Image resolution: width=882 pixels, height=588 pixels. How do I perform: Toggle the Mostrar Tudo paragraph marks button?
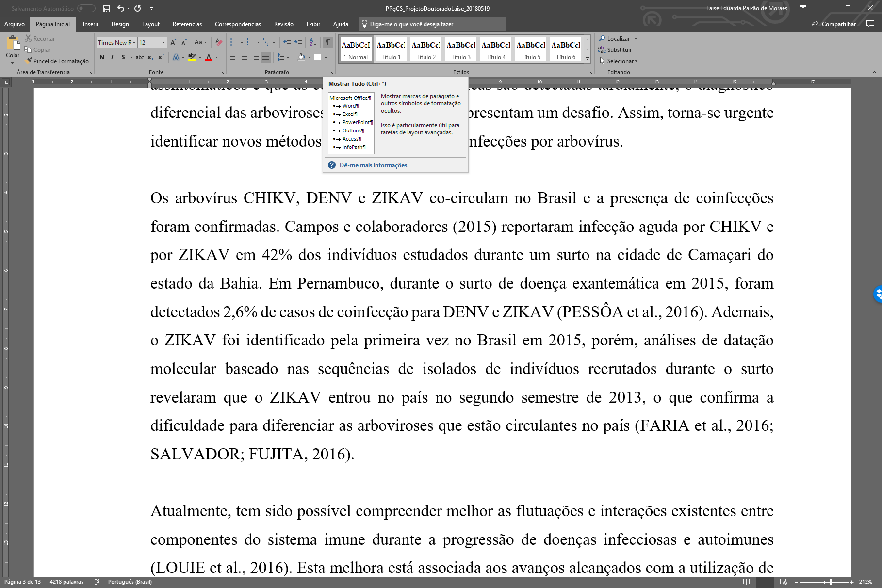pos(328,42)
